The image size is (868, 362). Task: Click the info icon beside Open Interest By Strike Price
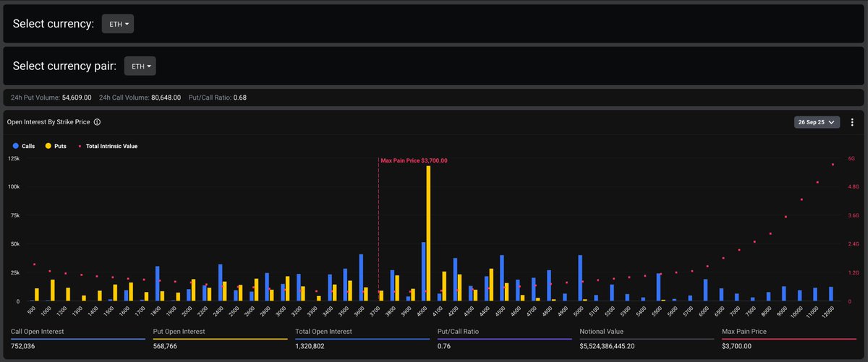97,123
